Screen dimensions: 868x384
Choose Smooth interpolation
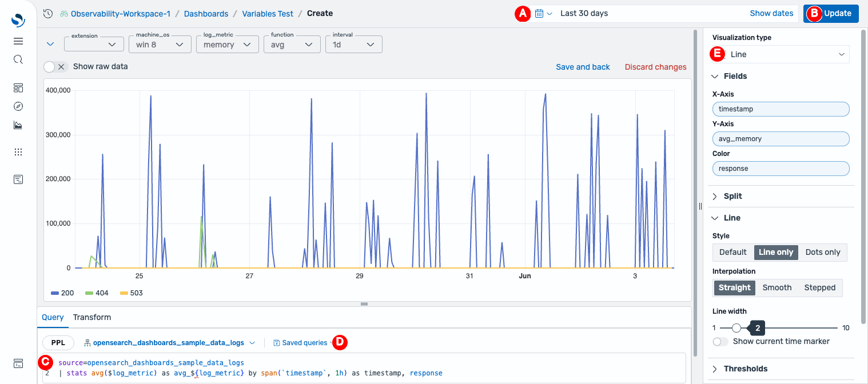tap(777, 287)
